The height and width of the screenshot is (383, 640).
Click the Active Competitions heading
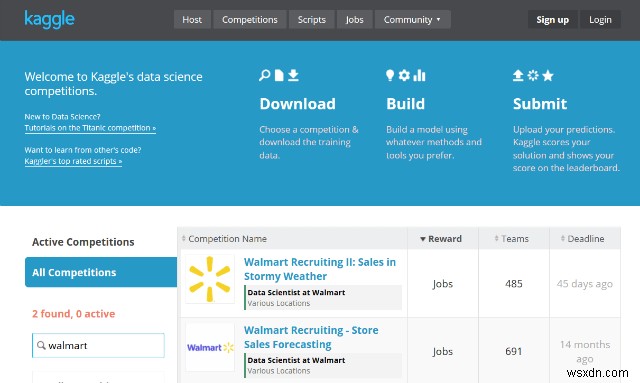pos(83,242)
